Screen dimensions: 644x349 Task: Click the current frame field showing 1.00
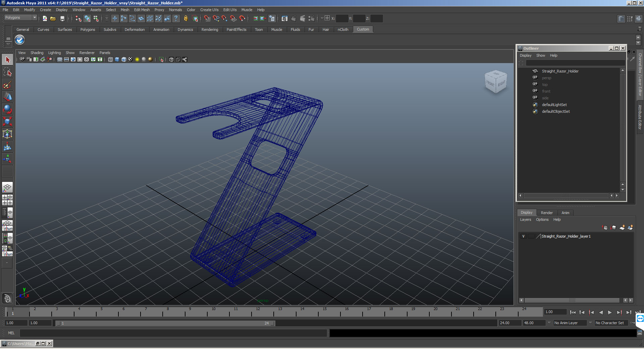[555, 312]
